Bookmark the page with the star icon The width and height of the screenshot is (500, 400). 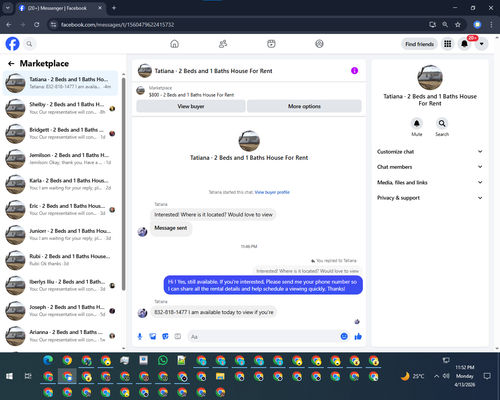[x=458, y=25]
